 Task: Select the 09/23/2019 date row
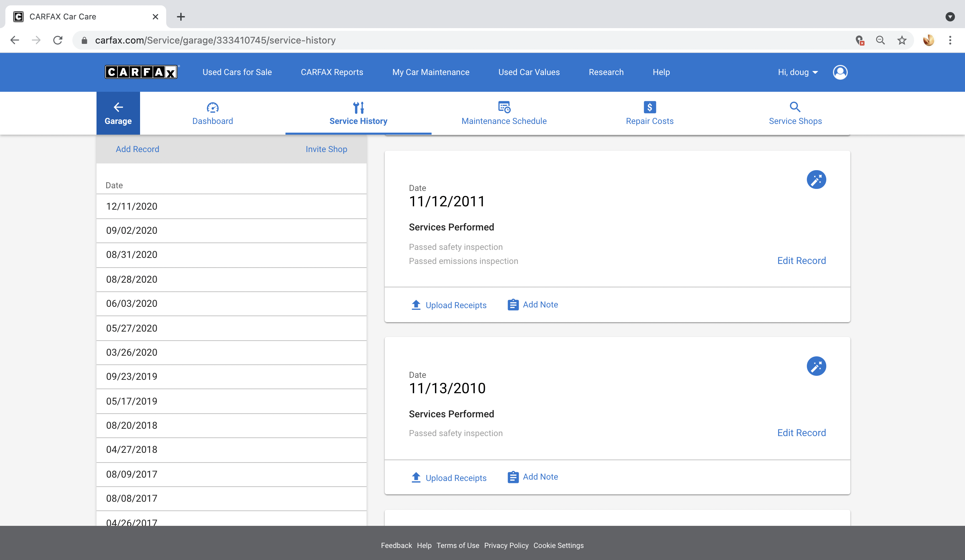coord(232,377)
